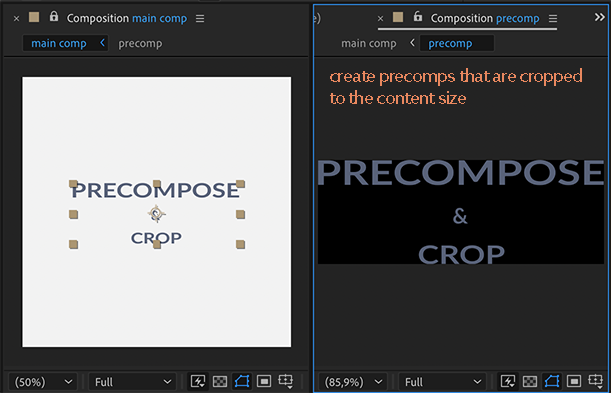Toggle mask and shape path visibility in left viewer
The height and width of the screenshot is (393, 611).
(242, 381)
